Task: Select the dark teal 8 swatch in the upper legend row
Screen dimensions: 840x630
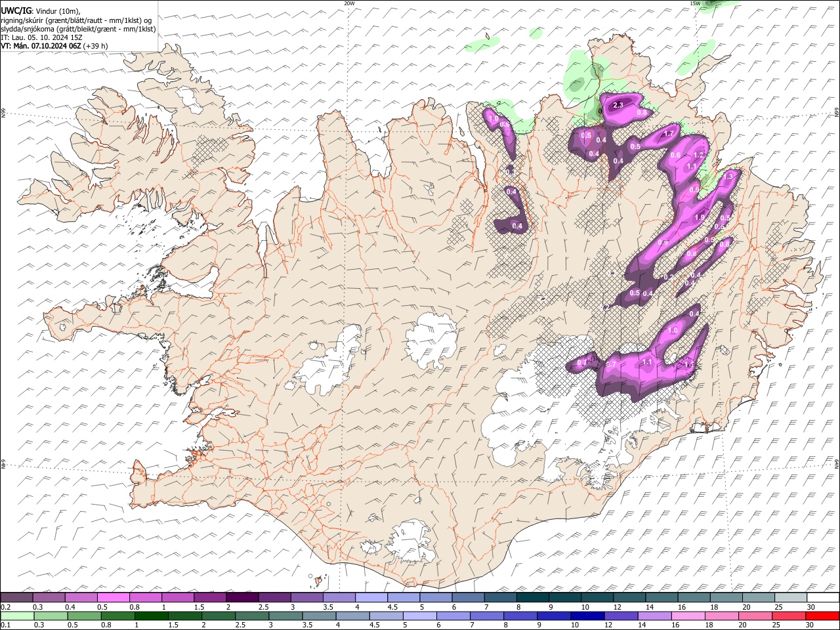Action: pyautogui.click(x=532, y=597)
